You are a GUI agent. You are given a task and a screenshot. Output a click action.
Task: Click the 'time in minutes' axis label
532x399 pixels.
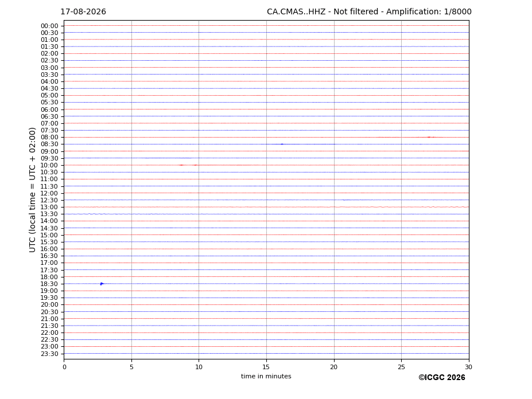click(x=266, y=376)
